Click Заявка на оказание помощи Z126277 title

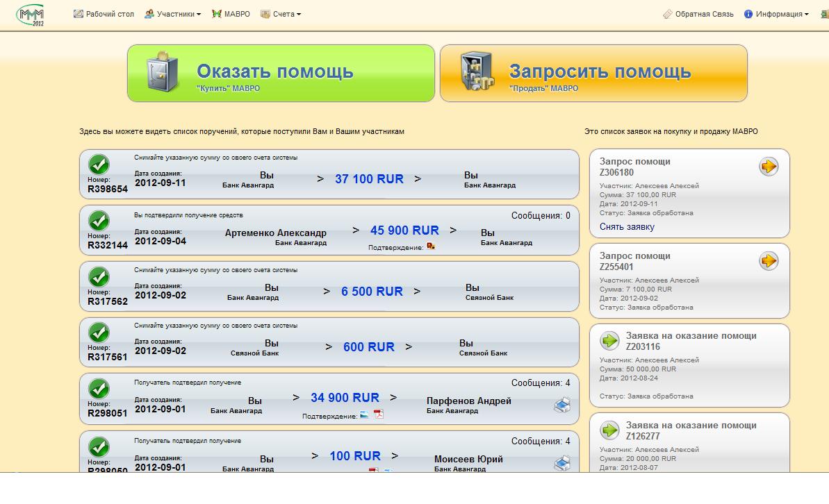point(691,430)
